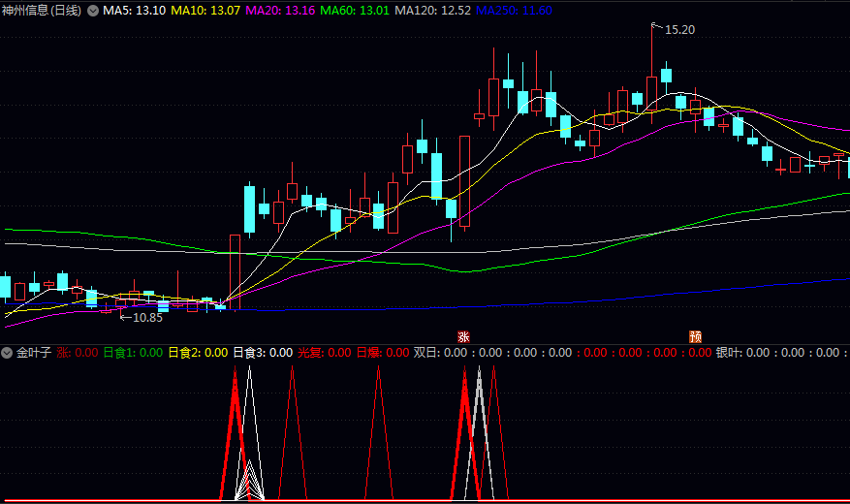
Task: Click the orange 预 marker icon
Action: coord(695,336)
